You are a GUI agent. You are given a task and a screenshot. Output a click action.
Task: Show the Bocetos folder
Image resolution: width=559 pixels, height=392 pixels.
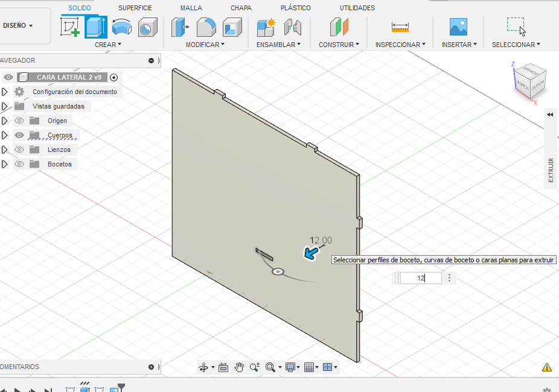19,164
